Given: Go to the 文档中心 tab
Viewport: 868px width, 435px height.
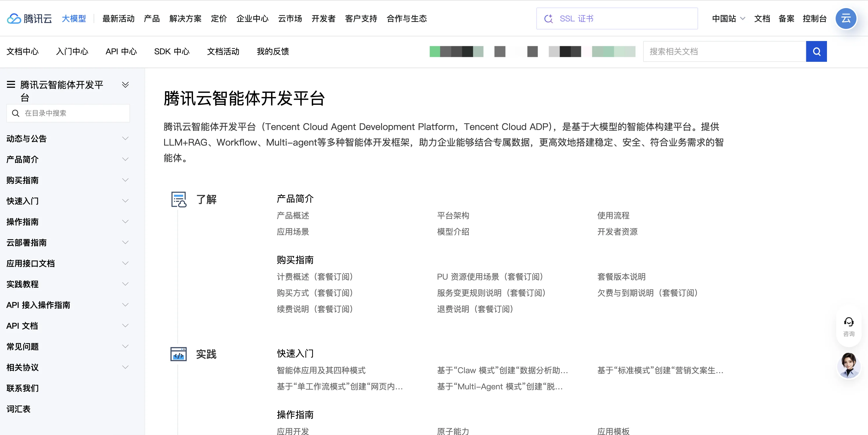Looking at the screenshot, I should [23, 51].
